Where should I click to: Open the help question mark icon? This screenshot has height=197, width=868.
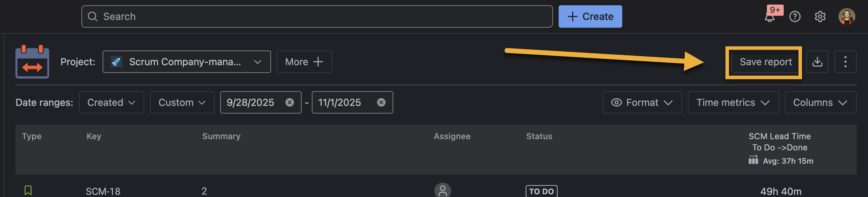coord(795,16)
